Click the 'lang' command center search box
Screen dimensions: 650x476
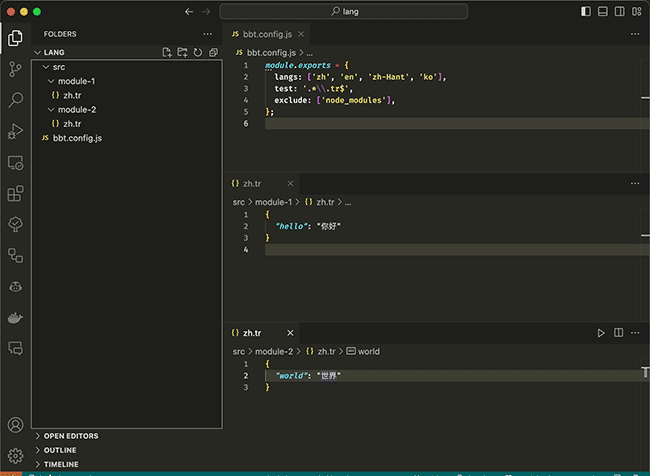[x=343, y=11]
